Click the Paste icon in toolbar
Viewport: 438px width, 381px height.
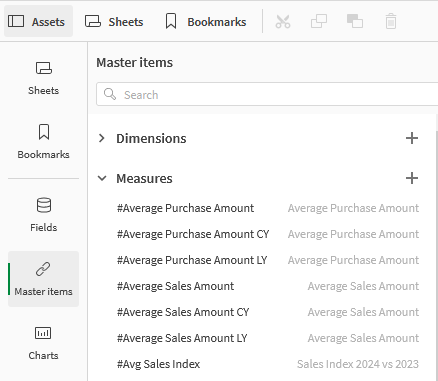pos(355,22)
